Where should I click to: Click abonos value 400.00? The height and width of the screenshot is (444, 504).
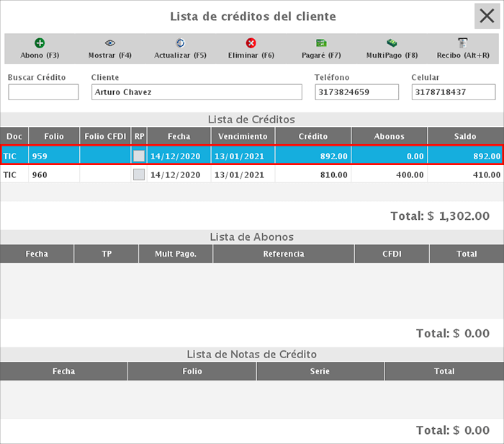point(390,174)
